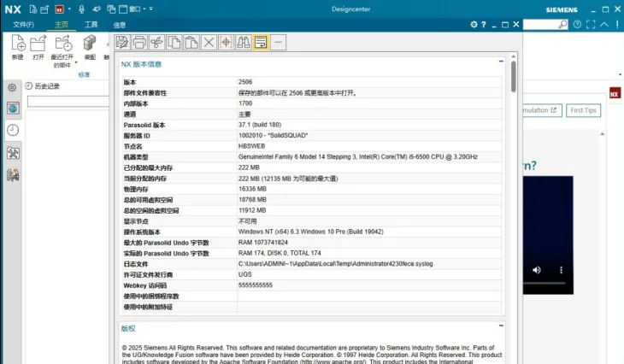624x364 pixels.
Task: Click the information window vertical scrollbar thumb
Action: tap(514, 76)
